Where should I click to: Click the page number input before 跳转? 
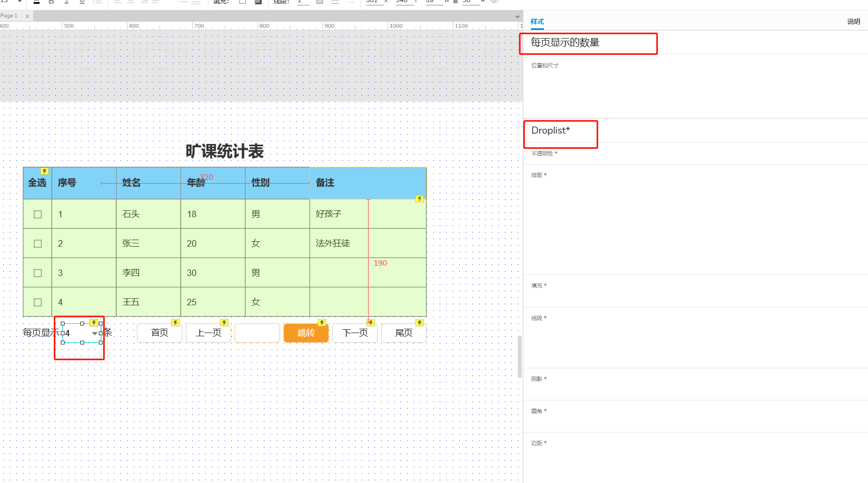coord(257,333)
